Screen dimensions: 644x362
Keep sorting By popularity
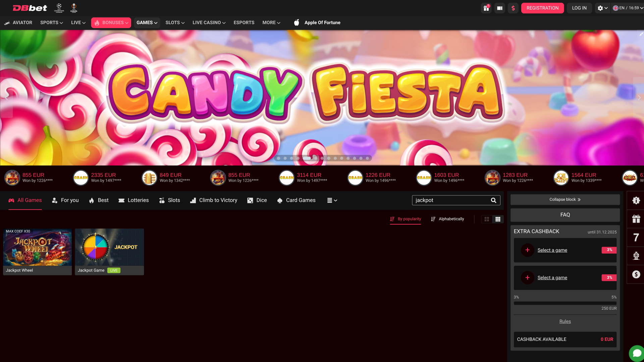click(405, 219)
